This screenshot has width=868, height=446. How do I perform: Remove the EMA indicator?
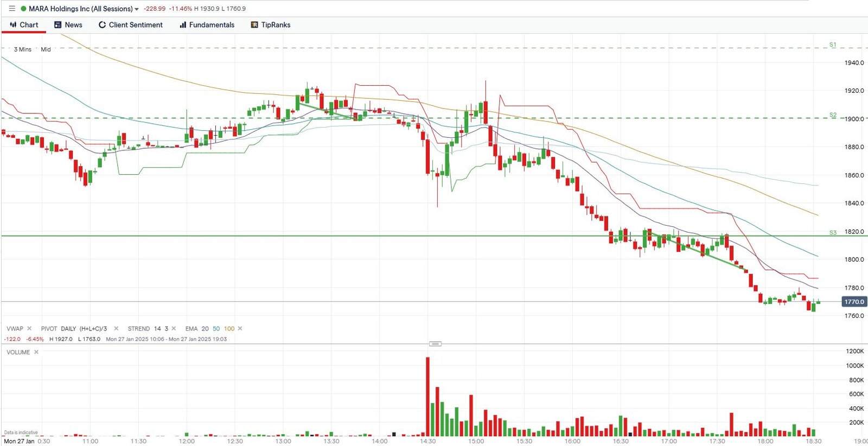[x=240, y=329]
